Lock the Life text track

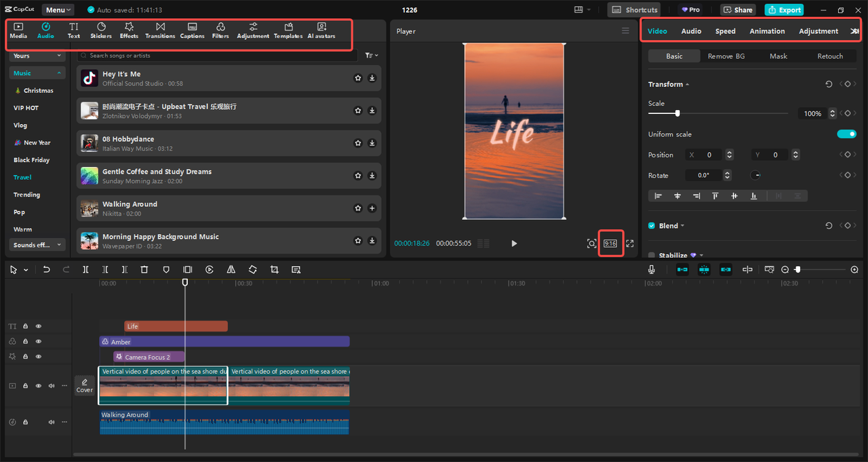[x=25, y=326]
